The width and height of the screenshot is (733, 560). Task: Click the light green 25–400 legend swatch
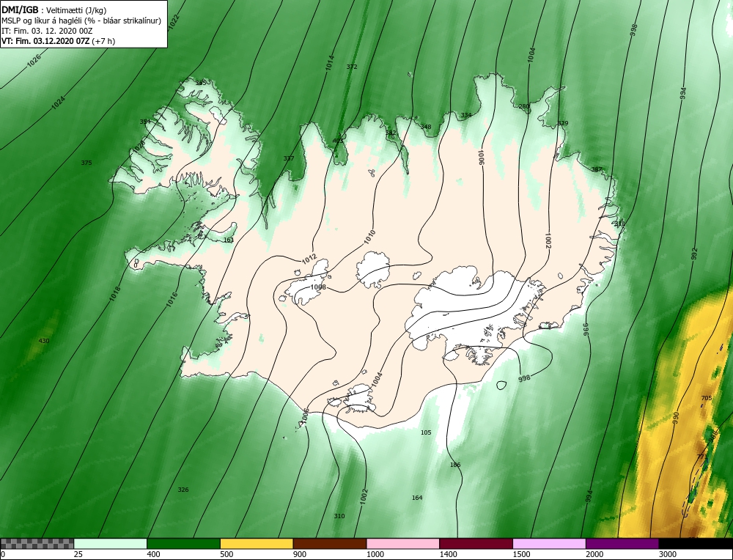(x=111, y=544)
